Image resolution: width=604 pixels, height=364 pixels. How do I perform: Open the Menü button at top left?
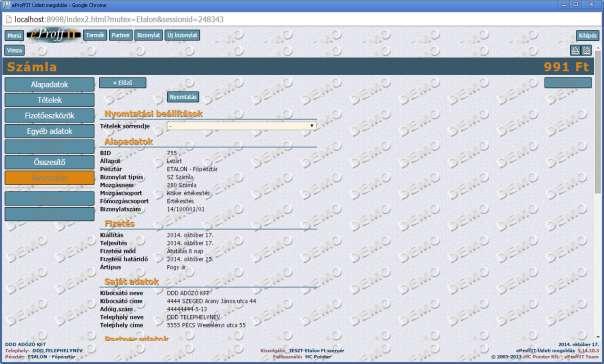pyautogui.click(x=14, y=35)
